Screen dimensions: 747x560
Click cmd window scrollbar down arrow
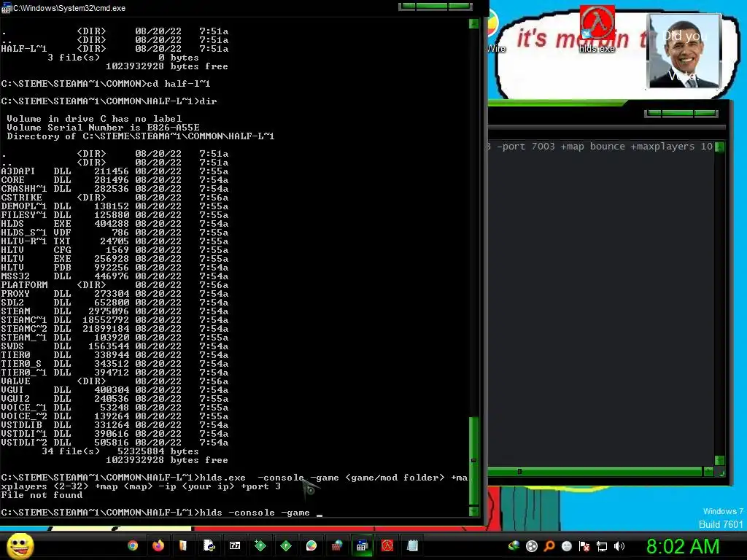click(x=473, y=511)
